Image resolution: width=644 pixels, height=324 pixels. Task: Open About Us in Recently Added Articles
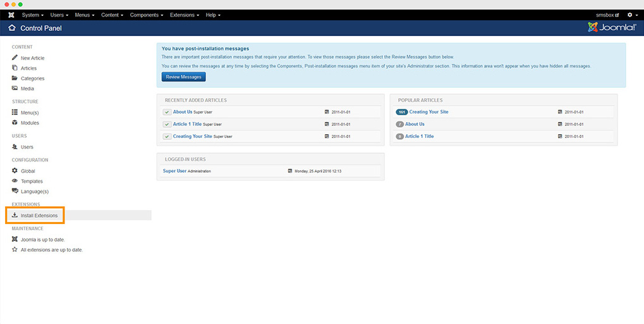click(x=183, y=112)
